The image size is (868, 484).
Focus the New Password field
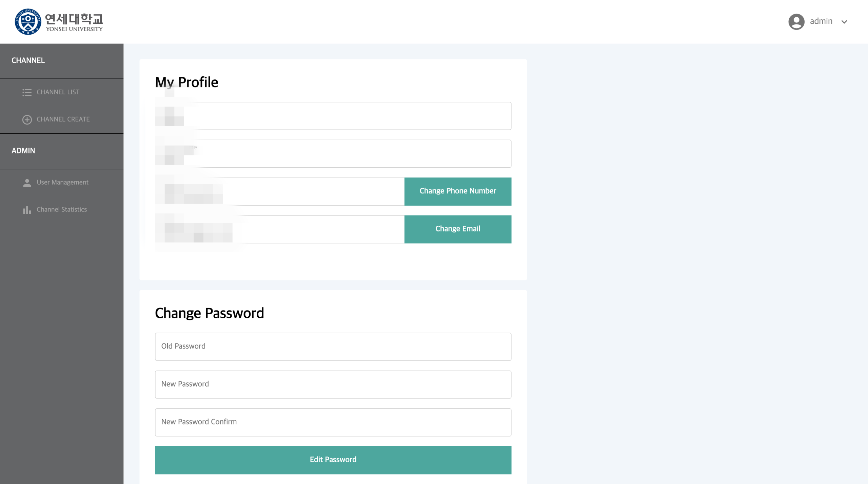333,385
